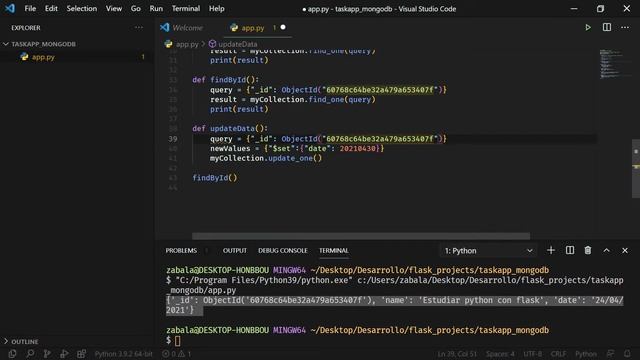This screenshot has width=640, height=360.
Task: Open the Help menu
Action: (217, 9)
